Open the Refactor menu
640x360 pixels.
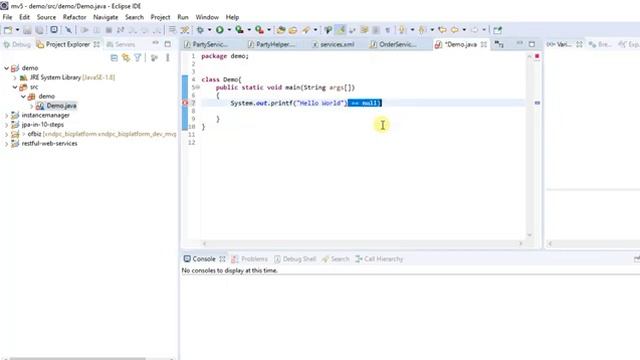tap(74, 17)
